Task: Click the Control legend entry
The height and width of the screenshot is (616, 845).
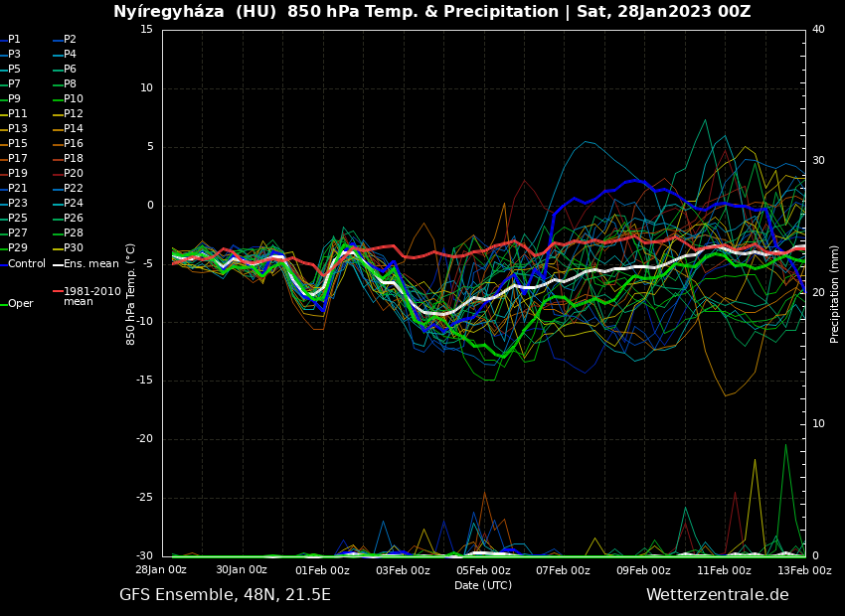Action: pos(27,264)
